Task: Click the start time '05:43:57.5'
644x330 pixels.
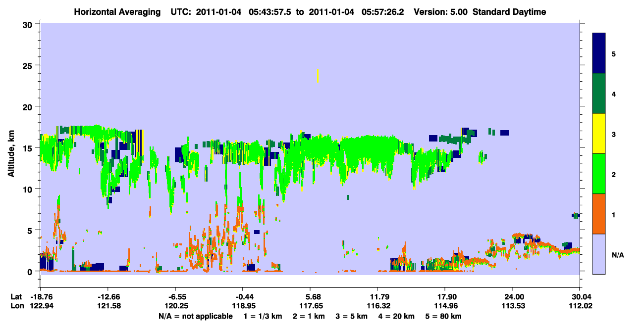Action: 270,12
